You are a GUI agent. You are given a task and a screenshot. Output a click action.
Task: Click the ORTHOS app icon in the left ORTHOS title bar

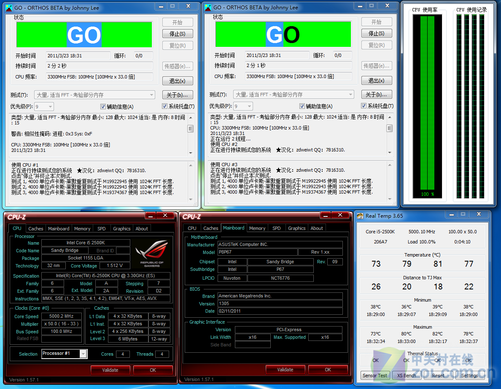pyautogui.click(x=9, y=7)
